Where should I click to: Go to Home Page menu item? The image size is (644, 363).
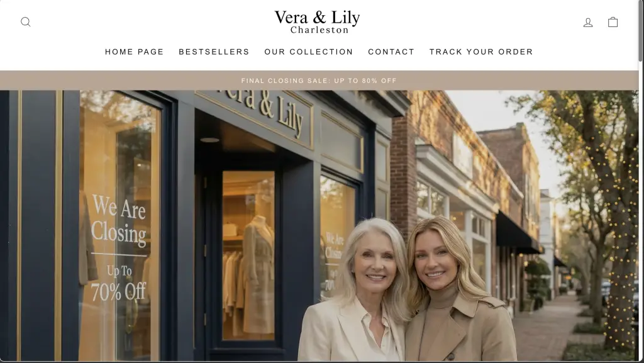coord(135,52)
